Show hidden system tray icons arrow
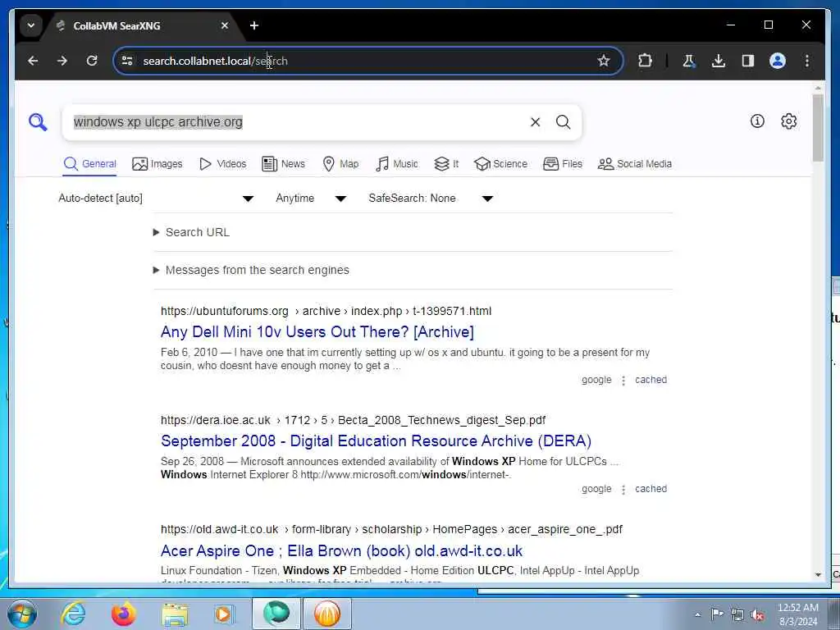The width and height of the screenshot is (840, 630). coord(697,615)
